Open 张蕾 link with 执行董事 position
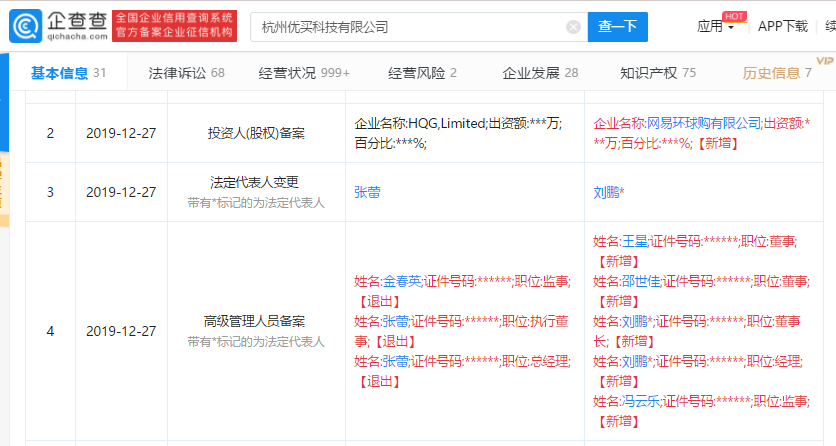 click(396, 321)
